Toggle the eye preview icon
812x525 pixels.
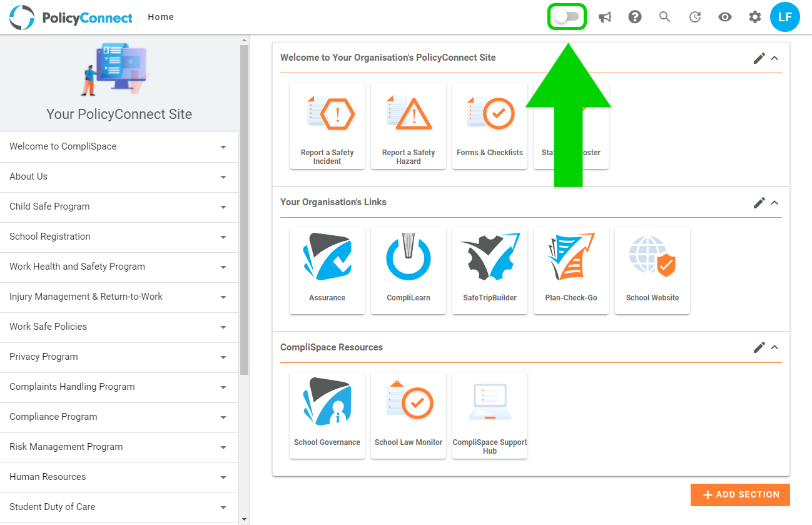pos(725,17)
